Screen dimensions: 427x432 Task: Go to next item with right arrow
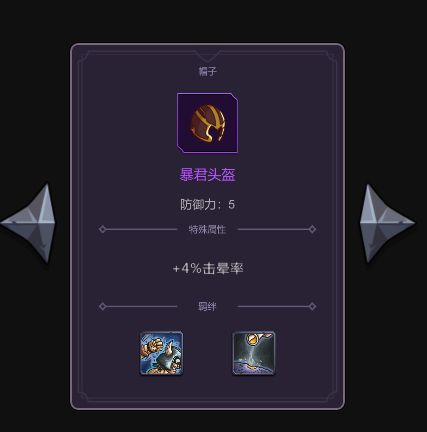[387, 223]
